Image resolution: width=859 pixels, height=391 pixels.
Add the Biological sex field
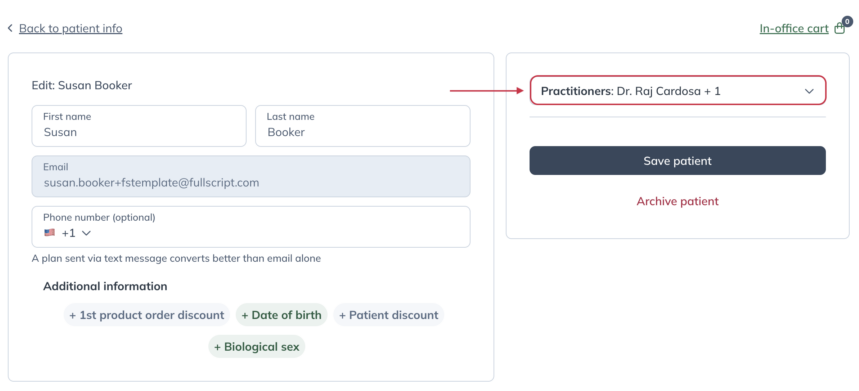tap(256, 347)
